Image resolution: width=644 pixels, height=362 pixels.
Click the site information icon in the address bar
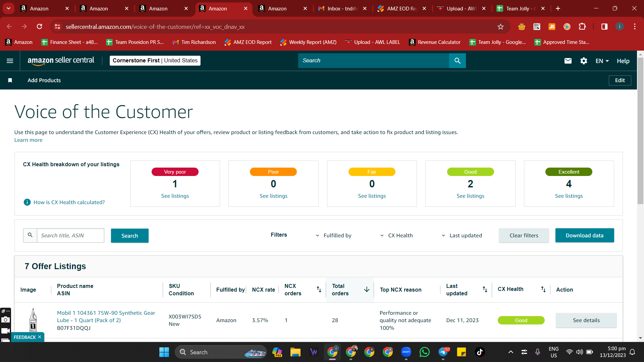coord(57,26)
